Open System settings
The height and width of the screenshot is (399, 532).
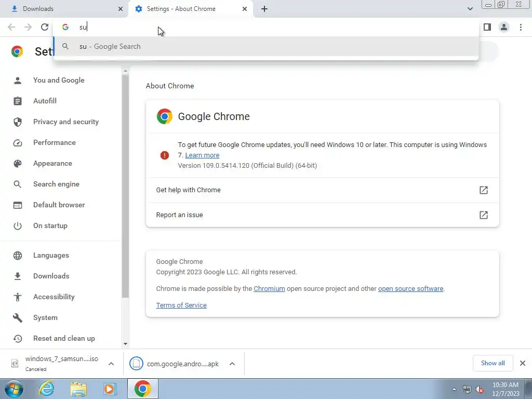[46, 317]
